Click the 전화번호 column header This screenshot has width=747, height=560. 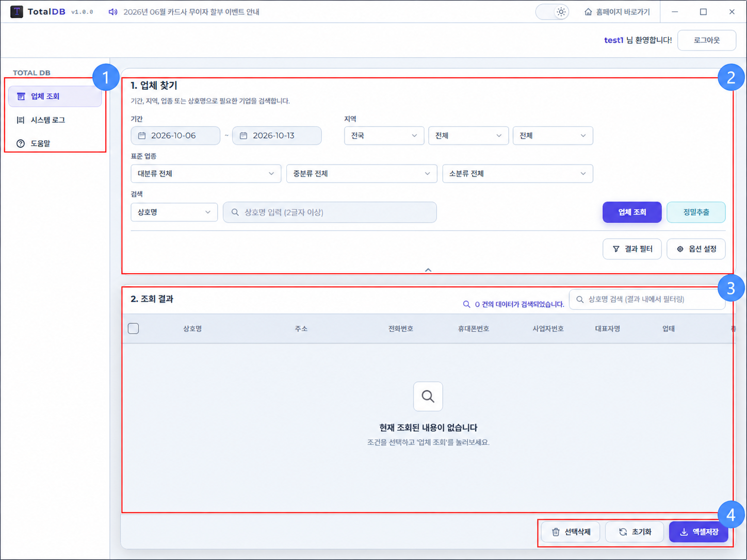tap(401, 328)
